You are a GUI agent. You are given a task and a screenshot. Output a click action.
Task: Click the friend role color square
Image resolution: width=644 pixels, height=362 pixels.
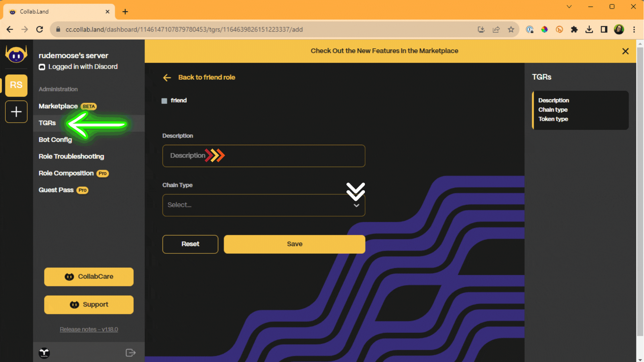click(x=164, y=101)
